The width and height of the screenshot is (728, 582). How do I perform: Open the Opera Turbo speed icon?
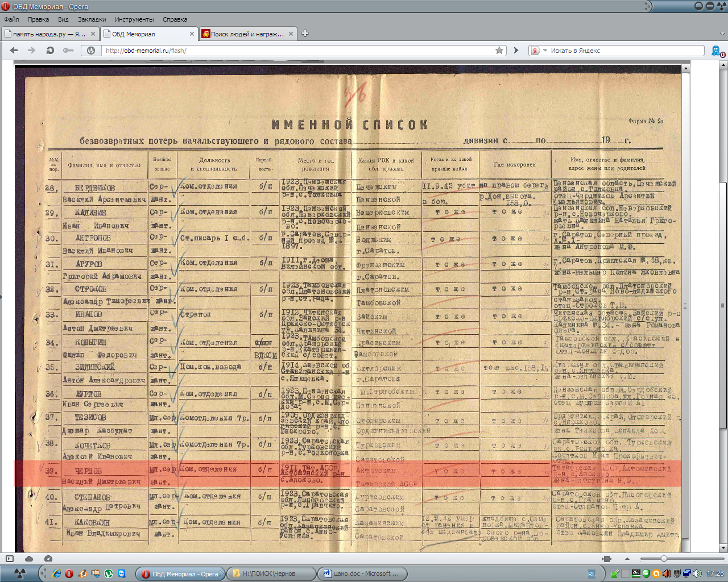(48, 559)
